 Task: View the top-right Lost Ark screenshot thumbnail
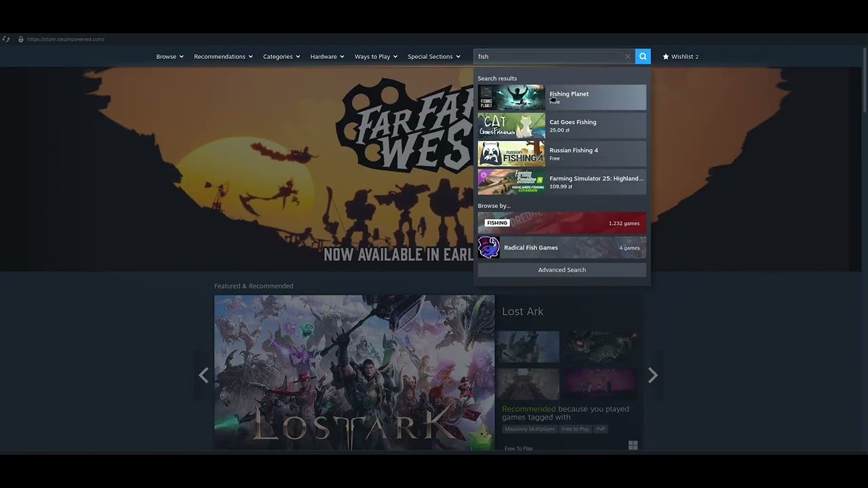[x=601, y=347]
